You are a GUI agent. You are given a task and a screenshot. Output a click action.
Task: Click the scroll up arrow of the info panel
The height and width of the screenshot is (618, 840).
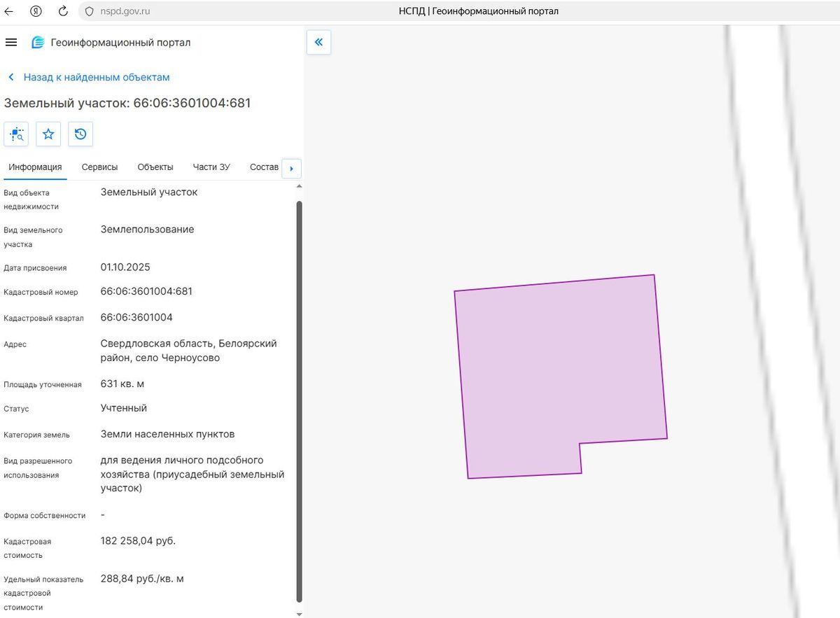300,187
